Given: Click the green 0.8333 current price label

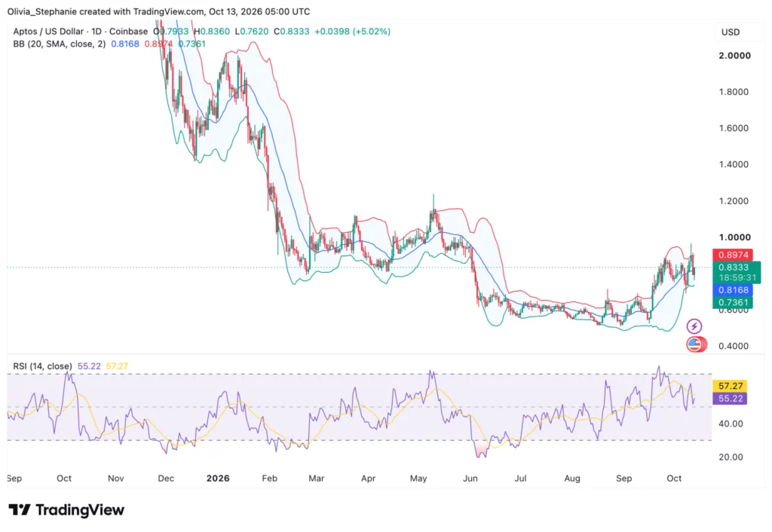Looking at the screenshot, I should point(736,268).
